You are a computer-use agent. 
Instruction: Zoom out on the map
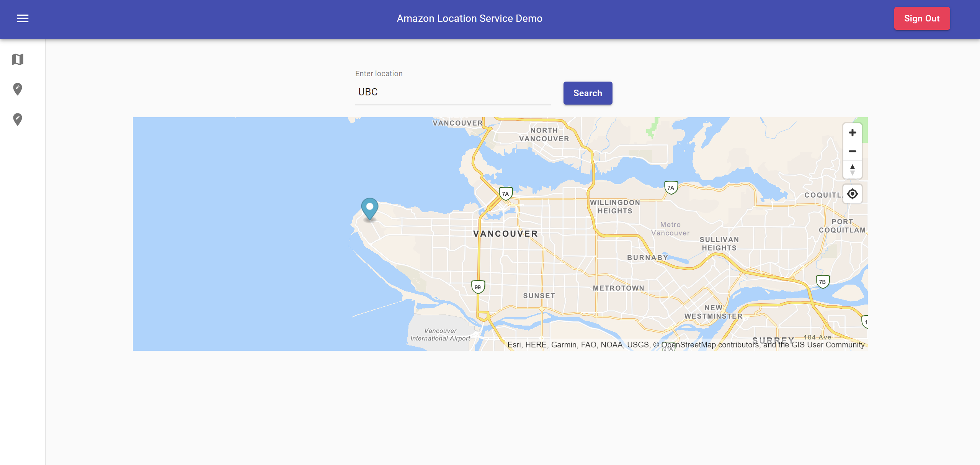click(852, 151)
